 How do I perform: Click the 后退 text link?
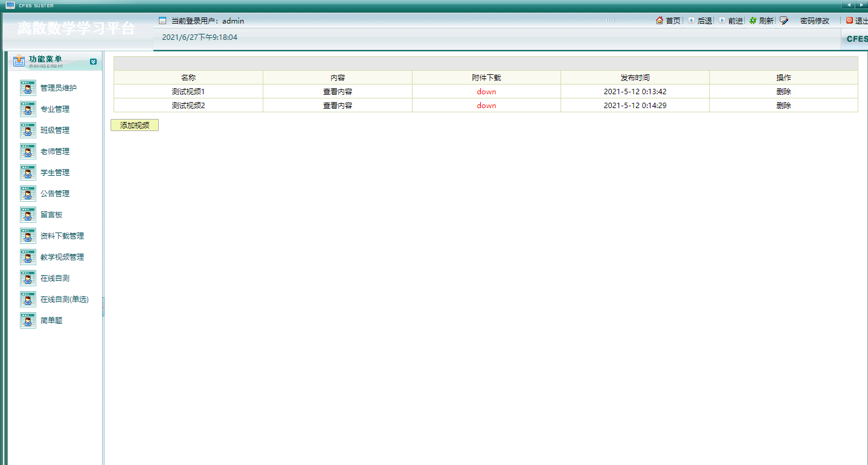pos(705,21)
